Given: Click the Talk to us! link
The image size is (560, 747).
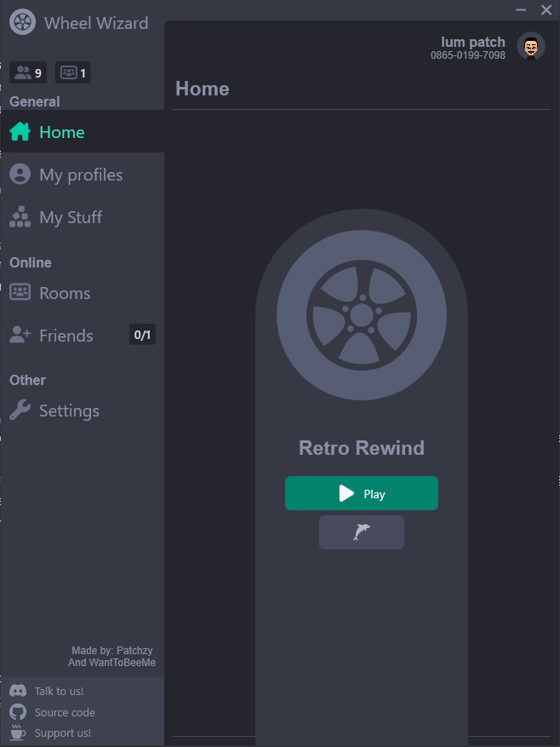Looking at the screenshot, I should coord(59,691).
